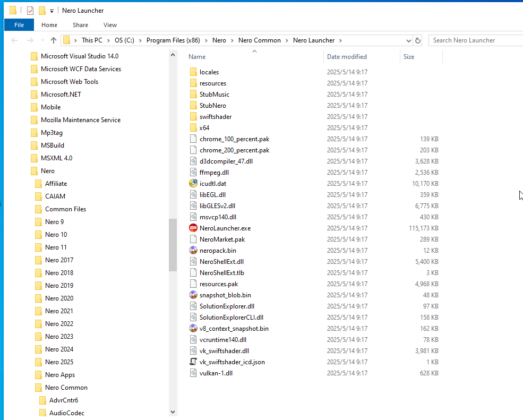Sort files by the Name column header
The width and height of the screenshot is (523, 420).
[x=254, y=57]
